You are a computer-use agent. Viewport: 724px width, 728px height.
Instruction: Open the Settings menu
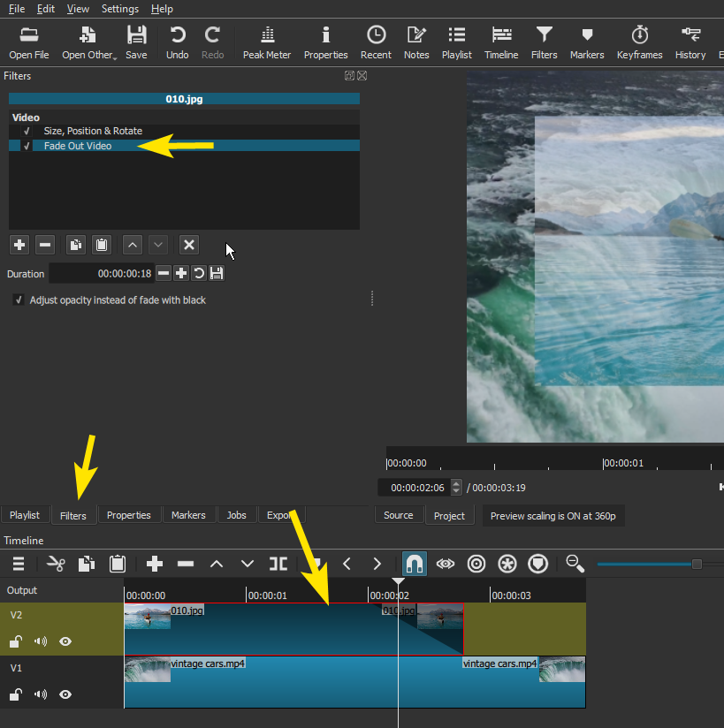pyautogui.click(x=120, y=9)
